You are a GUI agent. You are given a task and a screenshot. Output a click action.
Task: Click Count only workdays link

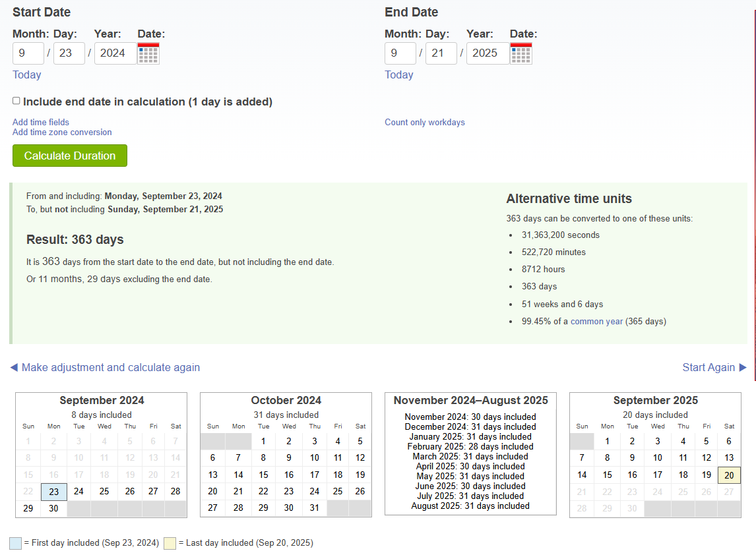pos(425,123)
